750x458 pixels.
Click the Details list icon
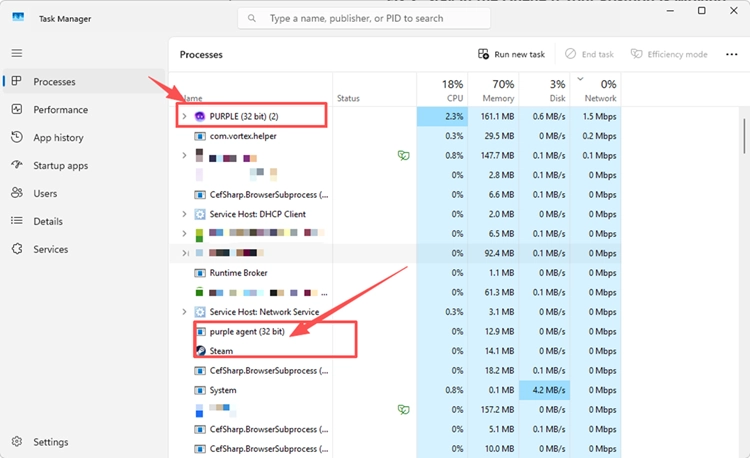pos(17,221)
